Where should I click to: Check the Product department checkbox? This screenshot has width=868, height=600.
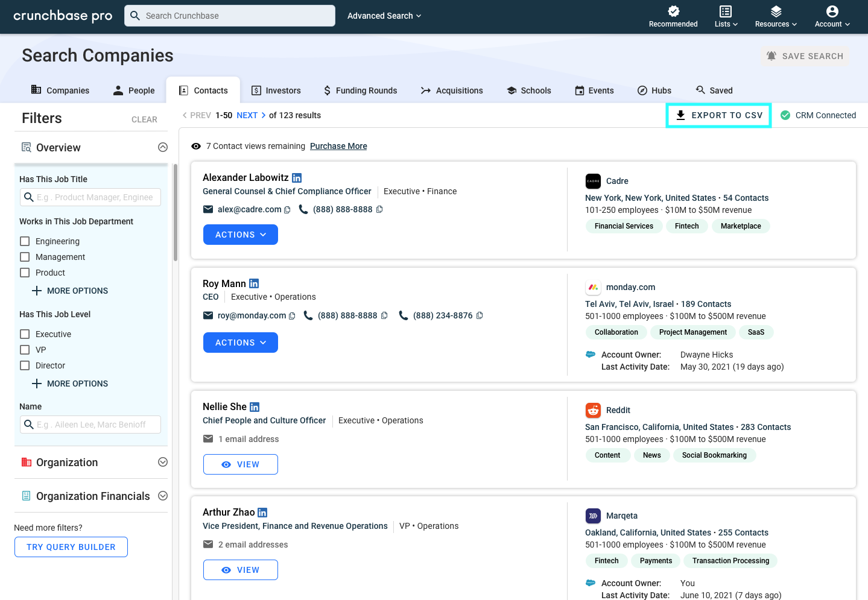25,273
